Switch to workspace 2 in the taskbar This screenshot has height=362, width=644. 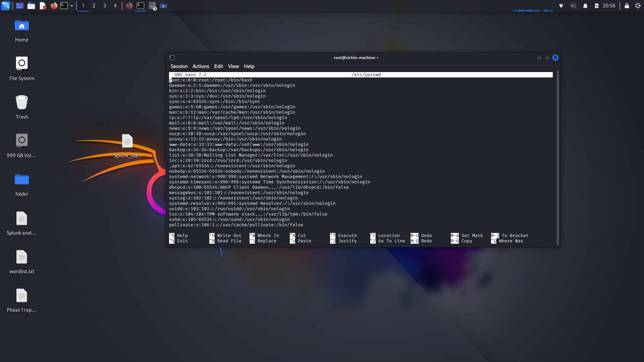click(94, 6)
